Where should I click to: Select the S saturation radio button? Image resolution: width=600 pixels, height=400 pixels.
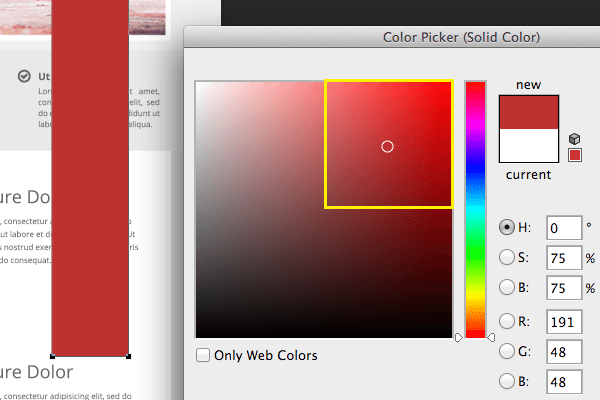[x=507, y=259]
